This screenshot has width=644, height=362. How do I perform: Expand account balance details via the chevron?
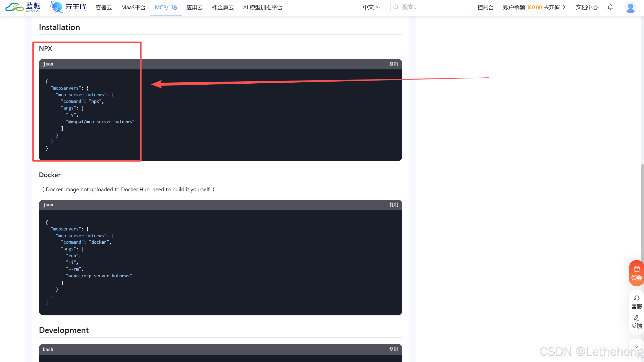pos(564,7)
